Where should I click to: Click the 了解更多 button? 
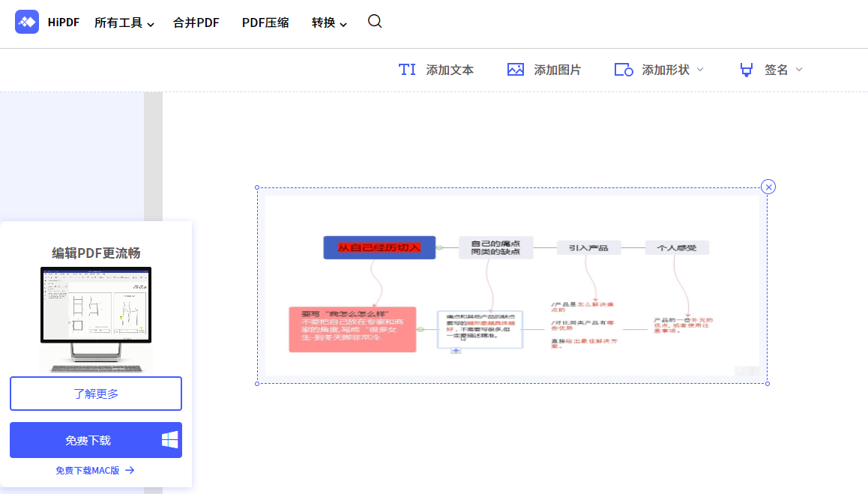95,393
